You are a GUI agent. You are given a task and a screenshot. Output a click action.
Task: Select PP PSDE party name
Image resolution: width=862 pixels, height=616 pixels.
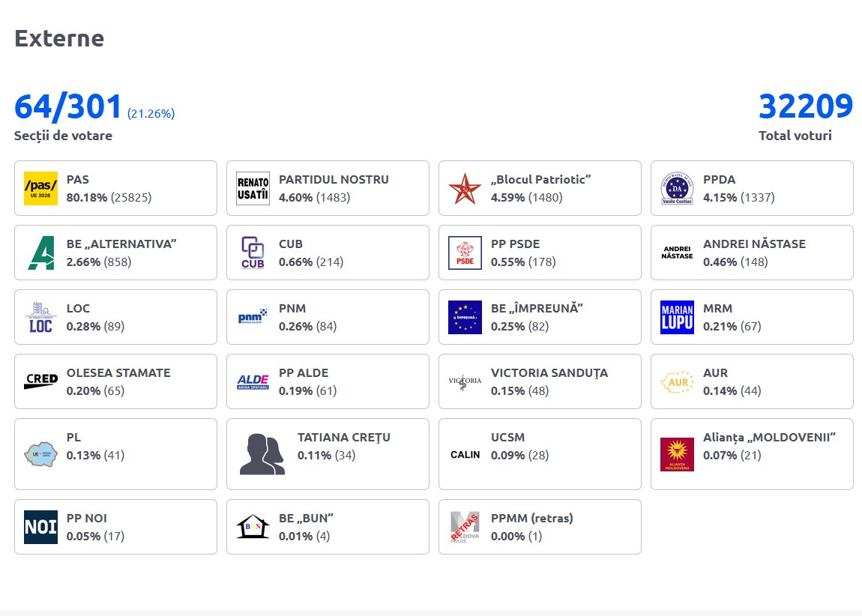pos(515,244)
